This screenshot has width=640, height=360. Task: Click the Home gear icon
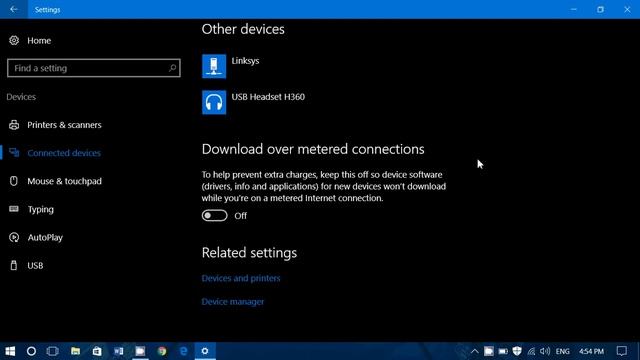[x=14, y=40]
